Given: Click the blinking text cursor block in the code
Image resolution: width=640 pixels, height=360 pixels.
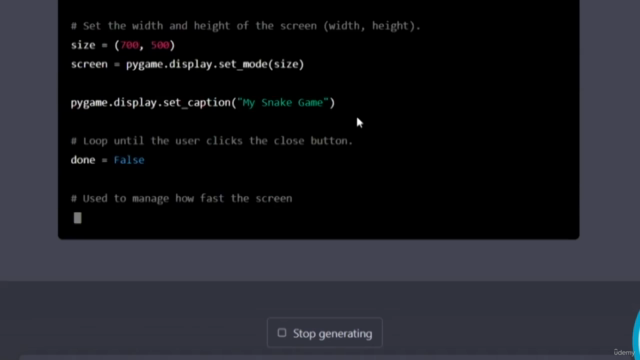Looking at the screenshot, I should tap(78, 218).
